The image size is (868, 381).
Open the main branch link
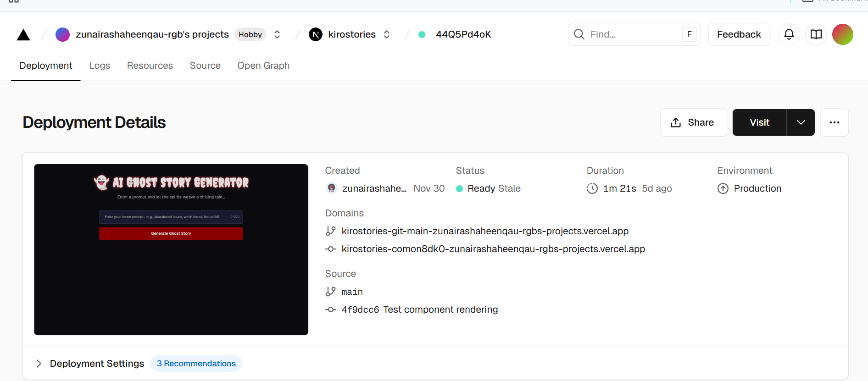[x=352, y=292]
